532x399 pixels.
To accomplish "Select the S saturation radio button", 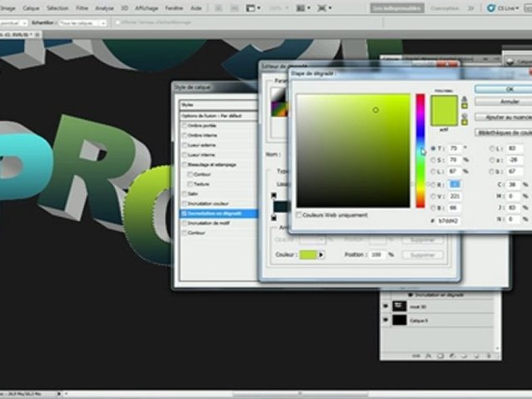I will click(433, 160).
